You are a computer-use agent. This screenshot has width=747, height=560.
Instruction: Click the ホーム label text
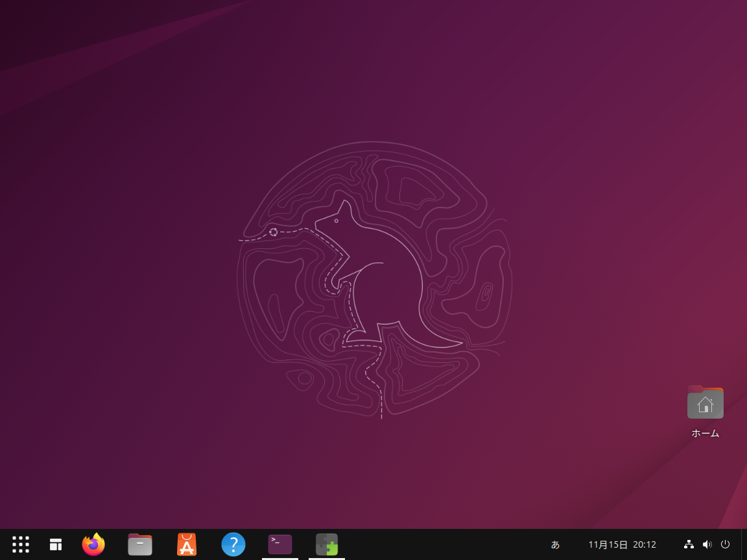[705, 434]
